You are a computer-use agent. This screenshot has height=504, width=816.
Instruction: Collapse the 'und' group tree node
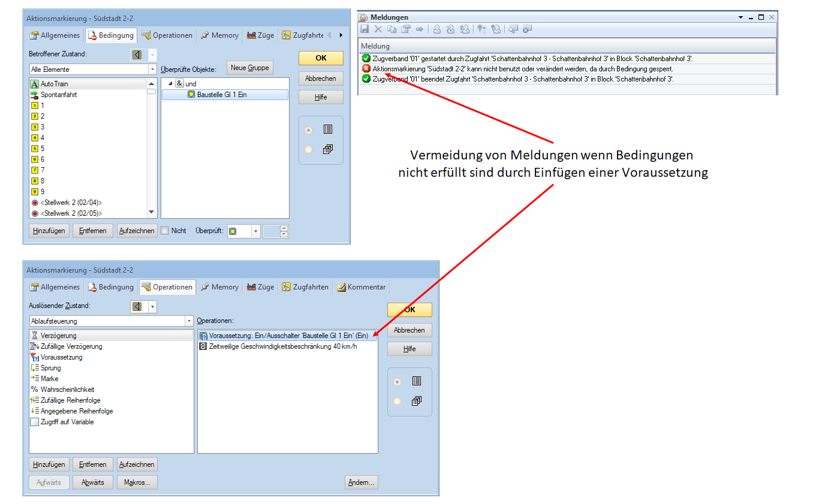[x=170, y=84]
